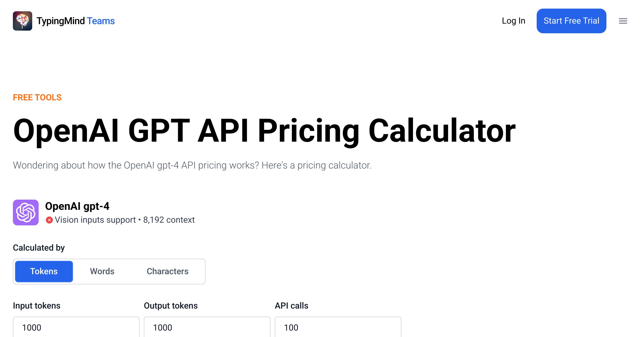Viewport: 644px width, 337px height.
Task: Click the TypingMind brain logo icon
Action: [23, 21]
